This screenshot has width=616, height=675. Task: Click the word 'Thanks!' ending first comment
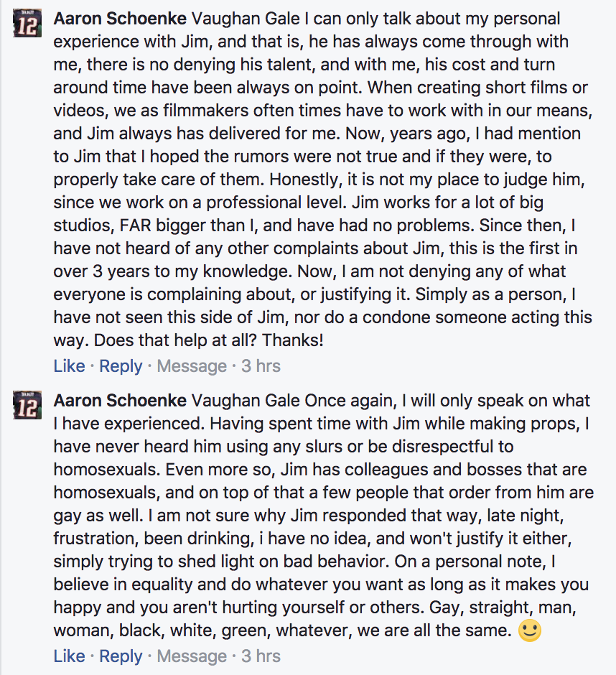tap(293, 340)
